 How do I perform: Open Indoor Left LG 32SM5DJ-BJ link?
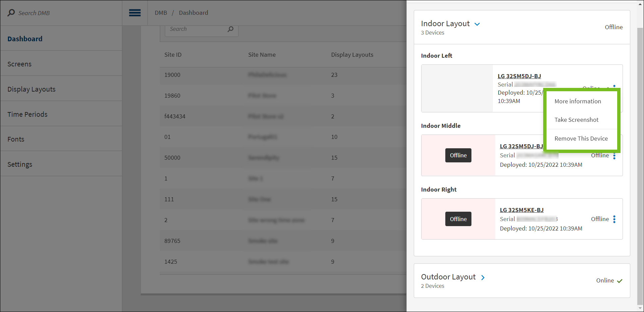coord(519,76)
